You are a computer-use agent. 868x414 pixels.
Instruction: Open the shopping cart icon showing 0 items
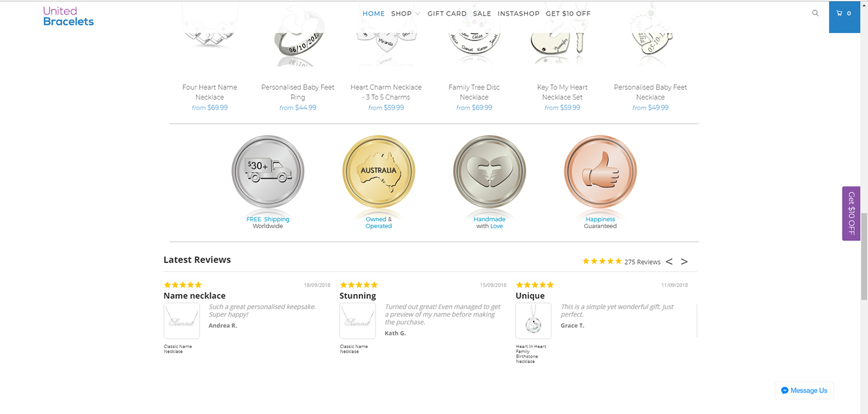click(844, 13)
